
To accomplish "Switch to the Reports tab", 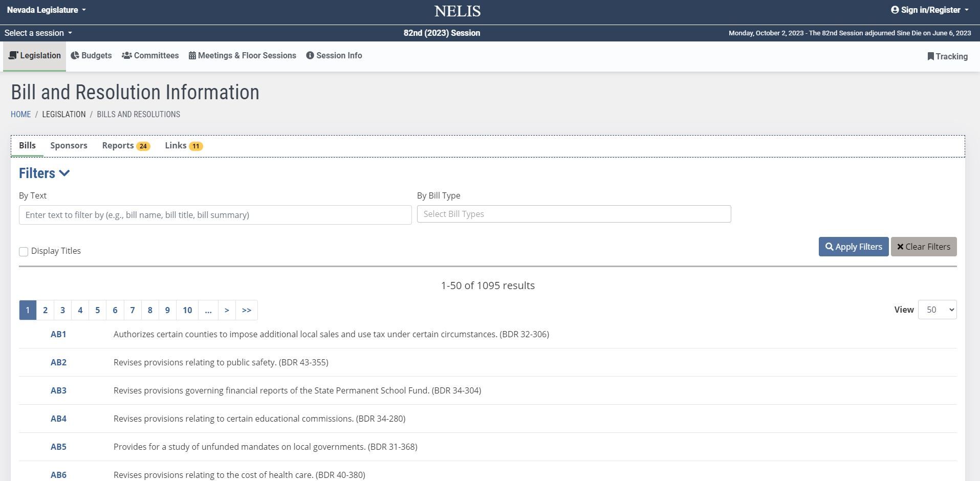I will coord(126,146).
